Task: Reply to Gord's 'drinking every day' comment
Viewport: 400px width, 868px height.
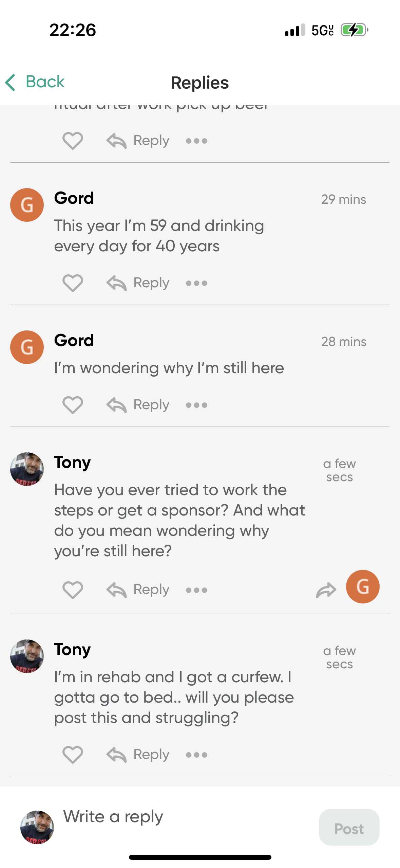Action: point(138,283)
